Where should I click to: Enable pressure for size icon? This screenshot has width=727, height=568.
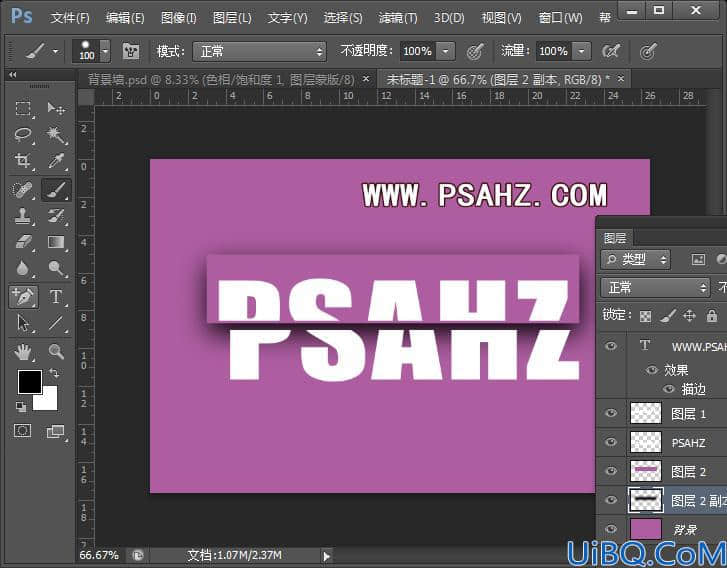648,51
